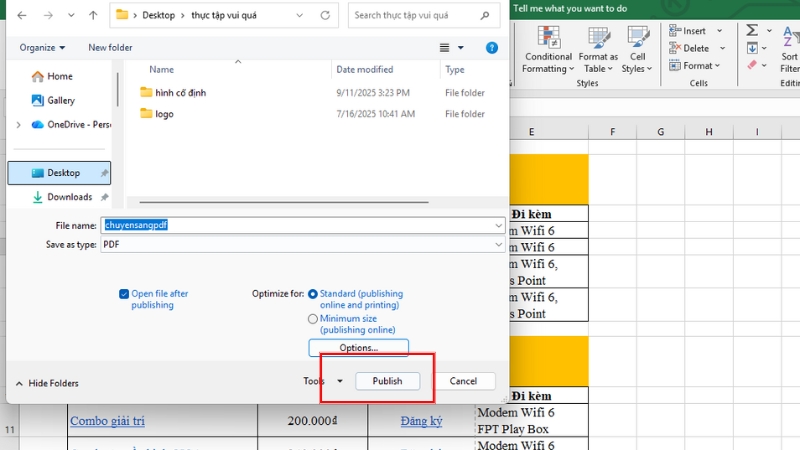This screenshot has height=450, width=800.
Task: Open the Save as type dropdown
Action: tap(302, 244)
